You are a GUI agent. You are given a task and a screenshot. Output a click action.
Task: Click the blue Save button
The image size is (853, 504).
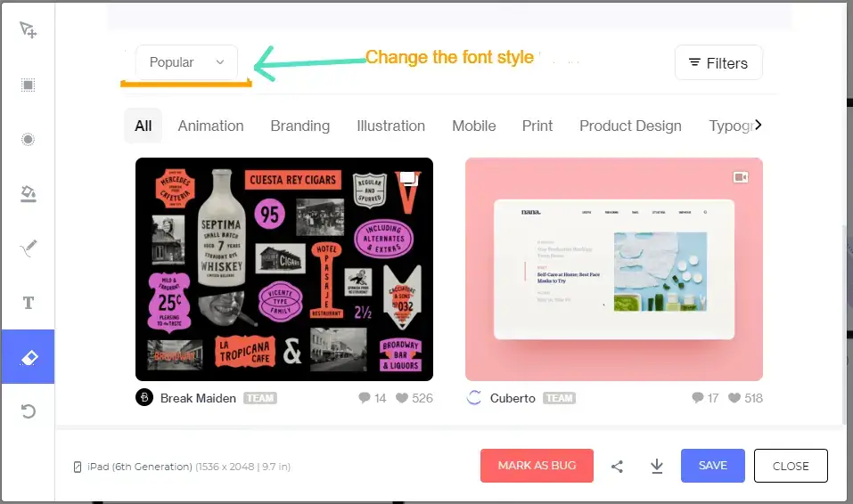click(x=712, y=466)
